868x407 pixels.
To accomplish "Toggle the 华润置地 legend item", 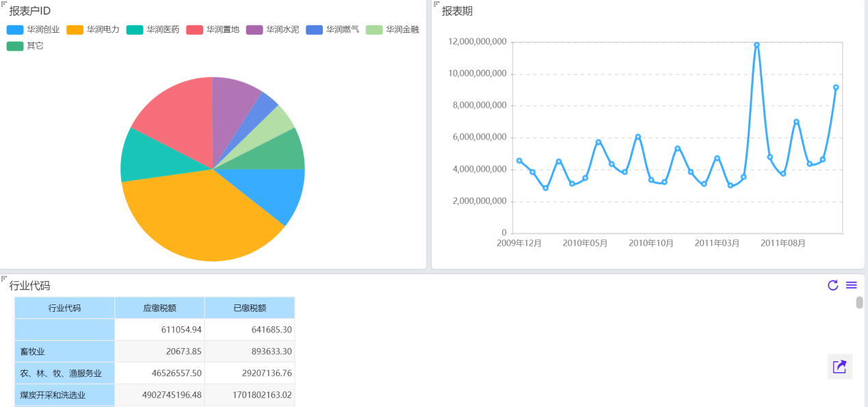I will pyautogui.click(x=213, y=30).
